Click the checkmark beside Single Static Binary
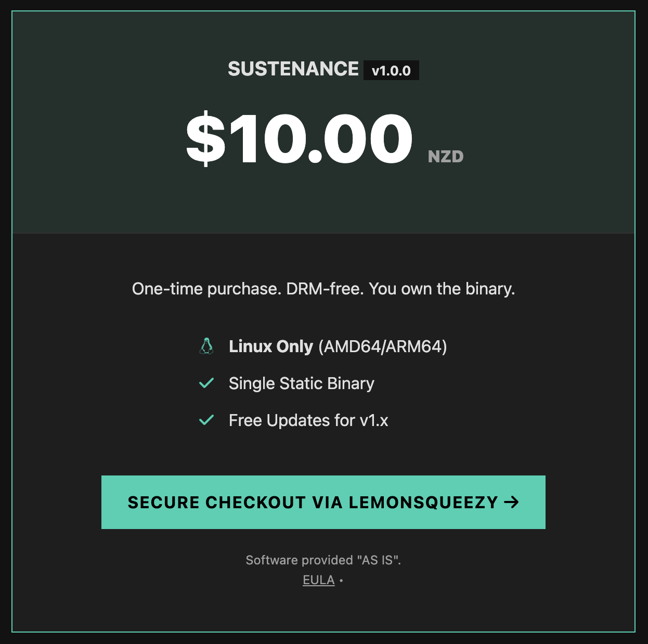 pos(206,383)
